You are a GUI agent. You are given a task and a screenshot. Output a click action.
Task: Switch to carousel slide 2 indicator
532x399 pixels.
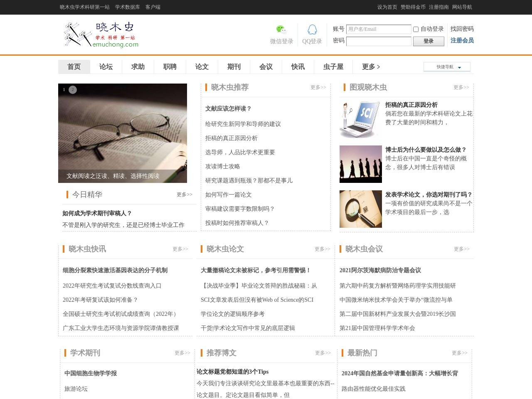pos(73,90)
